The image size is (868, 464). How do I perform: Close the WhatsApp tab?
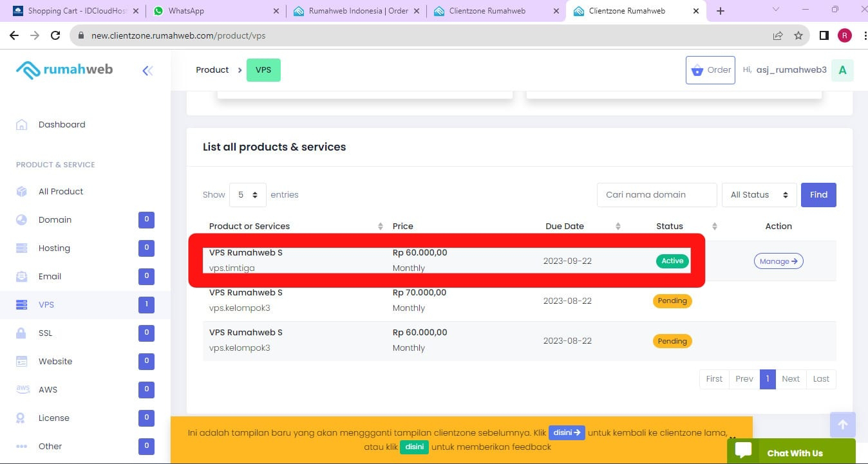(x=276, y=11)
